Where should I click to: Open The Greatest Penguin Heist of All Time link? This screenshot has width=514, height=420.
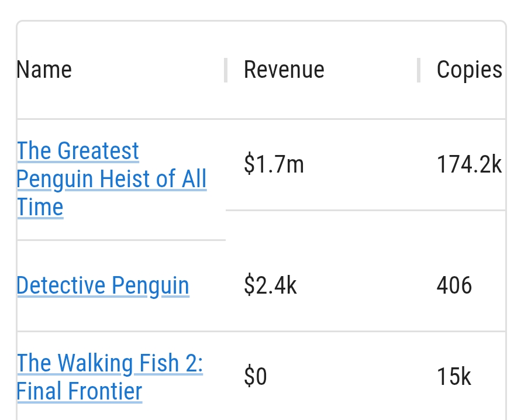point(112,179)
